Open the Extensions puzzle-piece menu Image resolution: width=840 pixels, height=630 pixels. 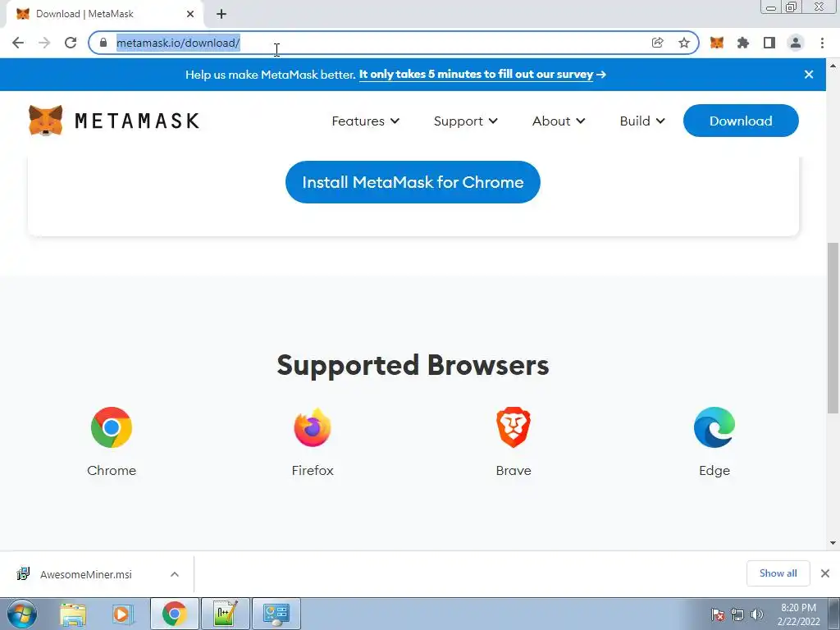(743, 43)
